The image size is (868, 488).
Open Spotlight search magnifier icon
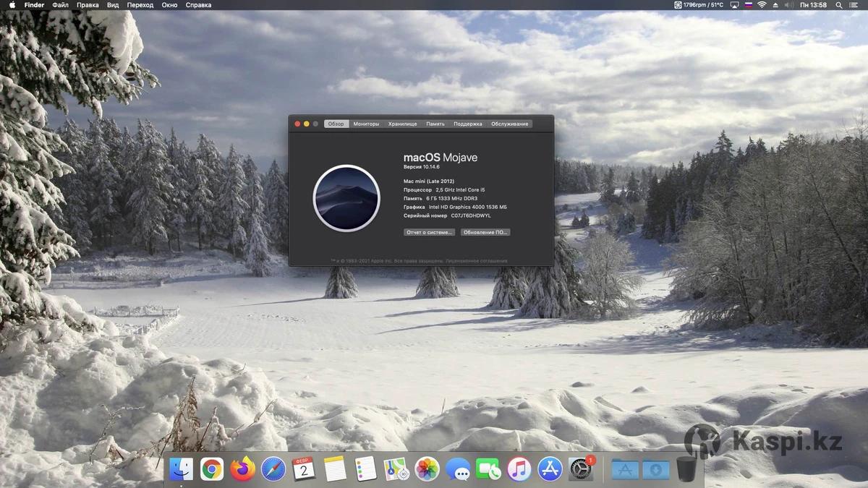pos(838,5)
